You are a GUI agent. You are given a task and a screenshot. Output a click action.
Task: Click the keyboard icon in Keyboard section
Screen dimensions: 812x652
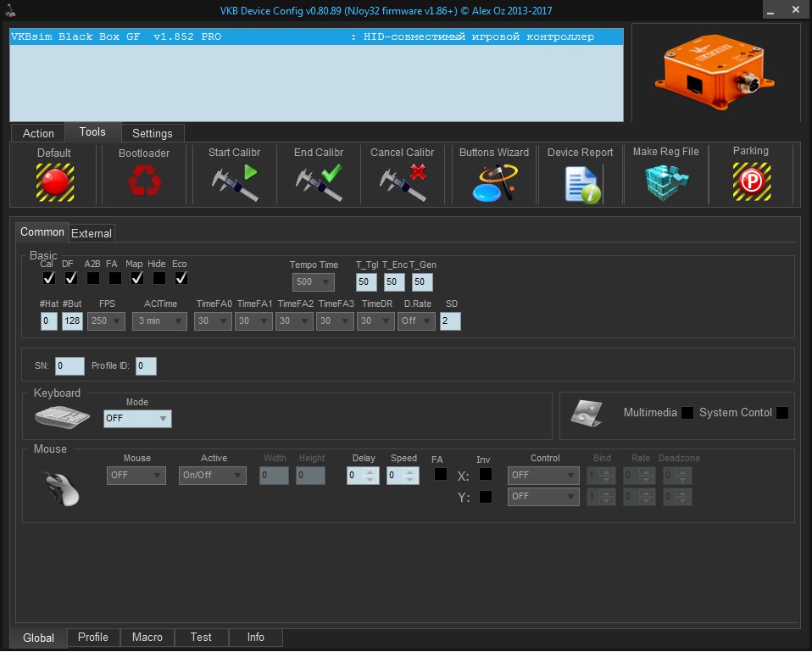pyautogui.click(x=62, y=417)
